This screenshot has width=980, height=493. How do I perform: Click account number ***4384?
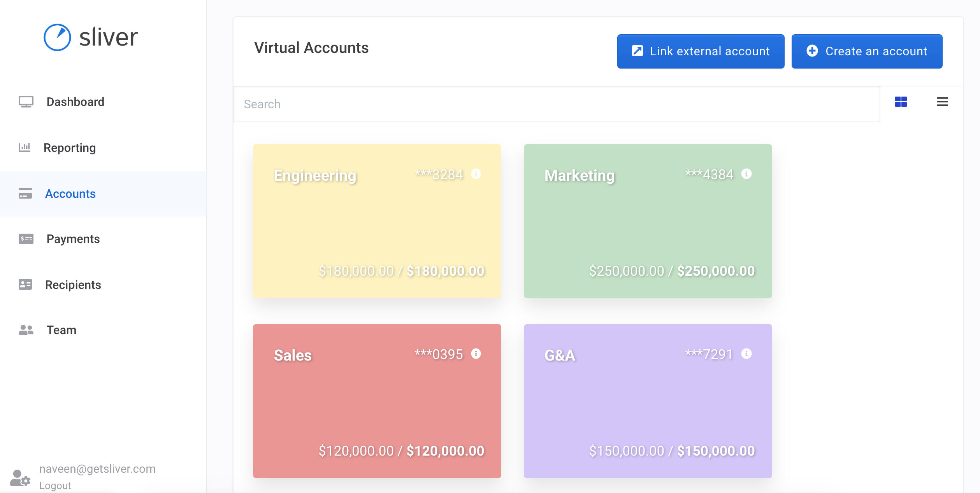[x=709, y=174]
